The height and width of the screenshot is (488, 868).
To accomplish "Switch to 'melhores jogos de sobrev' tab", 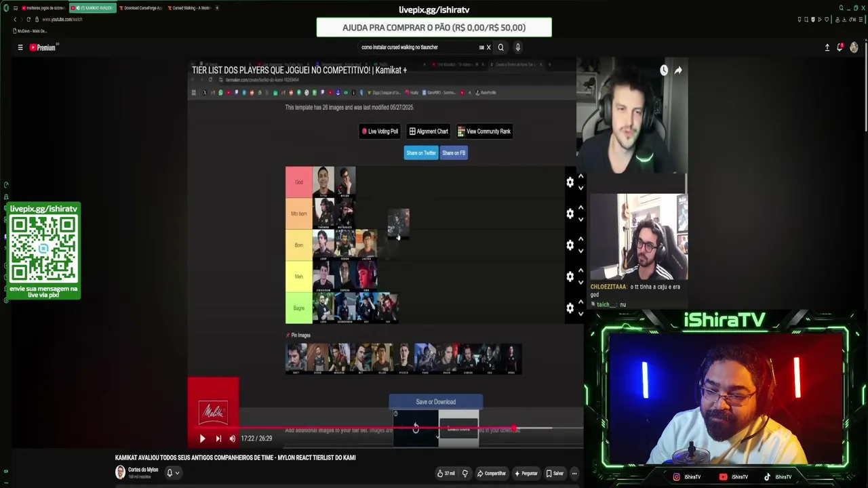I will tap(44, 8).
